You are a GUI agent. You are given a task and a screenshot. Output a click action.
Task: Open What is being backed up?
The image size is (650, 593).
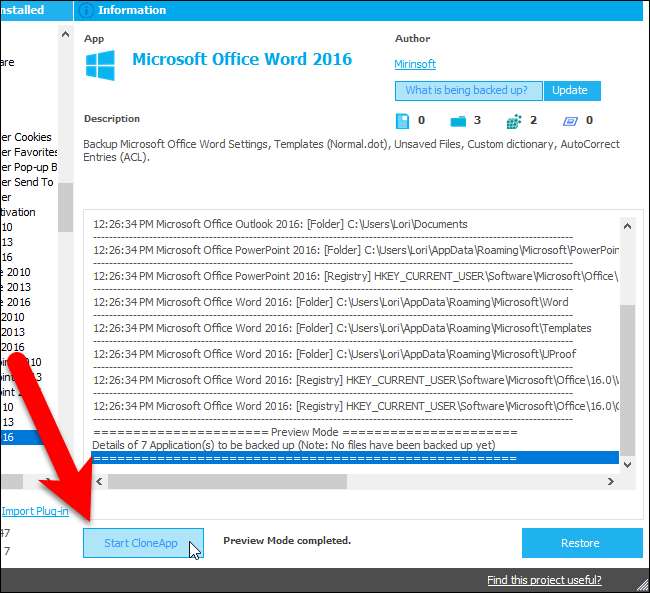pos(468,90)
